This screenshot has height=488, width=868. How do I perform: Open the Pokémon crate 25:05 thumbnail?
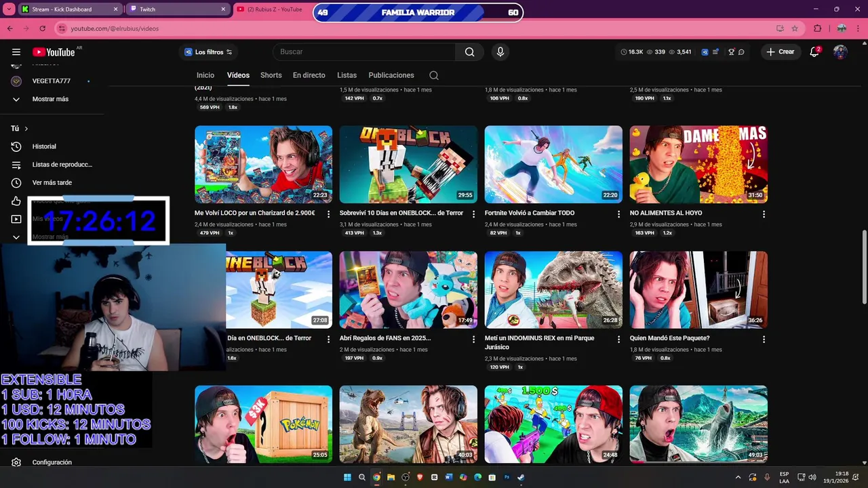click(264, 424)
